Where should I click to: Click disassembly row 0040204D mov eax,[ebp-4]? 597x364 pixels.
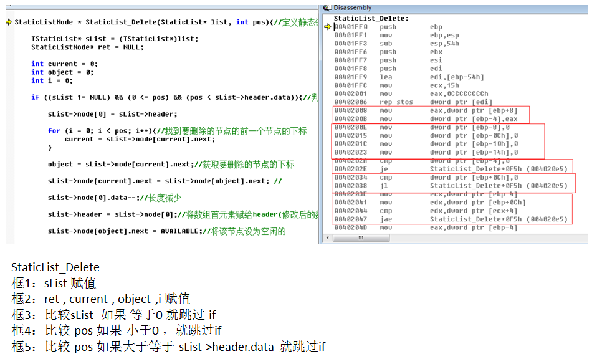click(x=426, y=228)
